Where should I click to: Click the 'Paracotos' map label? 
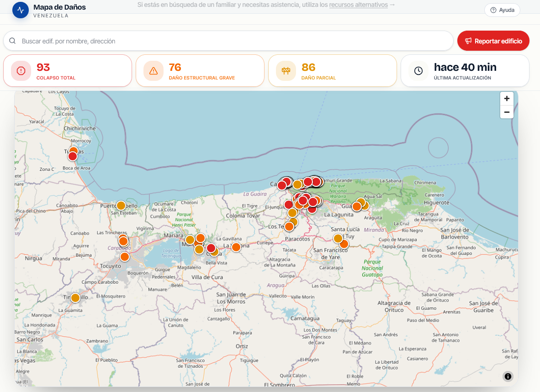coord(297,238)
